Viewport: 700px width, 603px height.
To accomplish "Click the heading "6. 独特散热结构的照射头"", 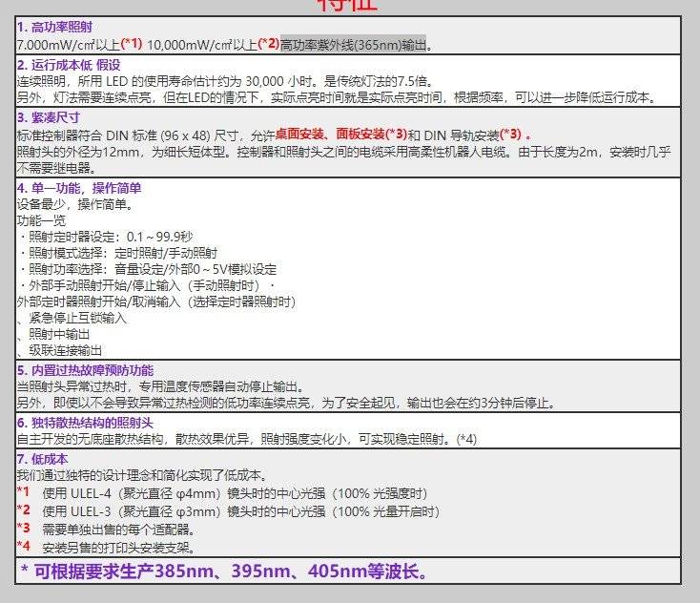I will click(x=85, y=423).
